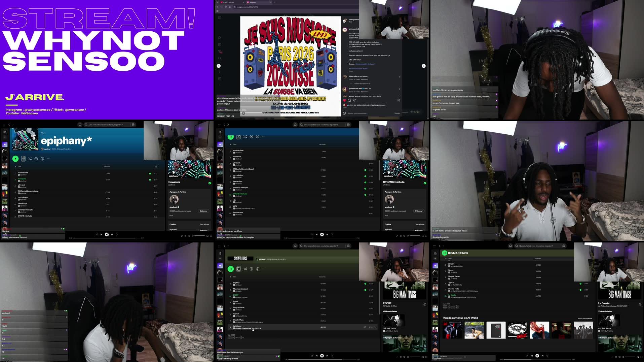Green pause button above the Big Man row
This screenshot has width=644, height=362.
pyautogui.click(x=231, y=269)
